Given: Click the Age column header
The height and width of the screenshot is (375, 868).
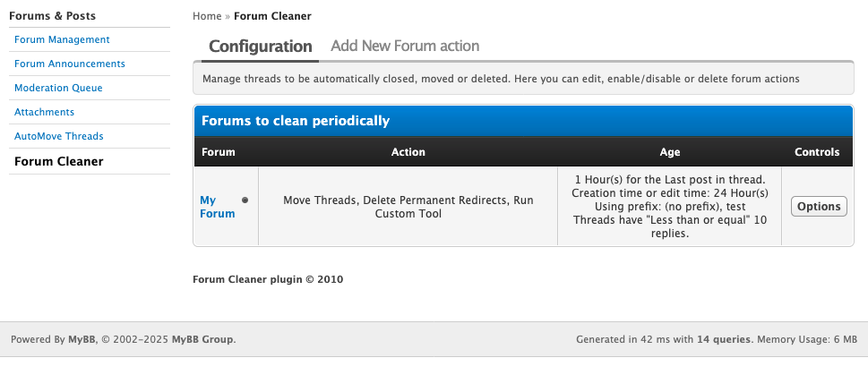Looking at the screenshot, I should (669, 152).
